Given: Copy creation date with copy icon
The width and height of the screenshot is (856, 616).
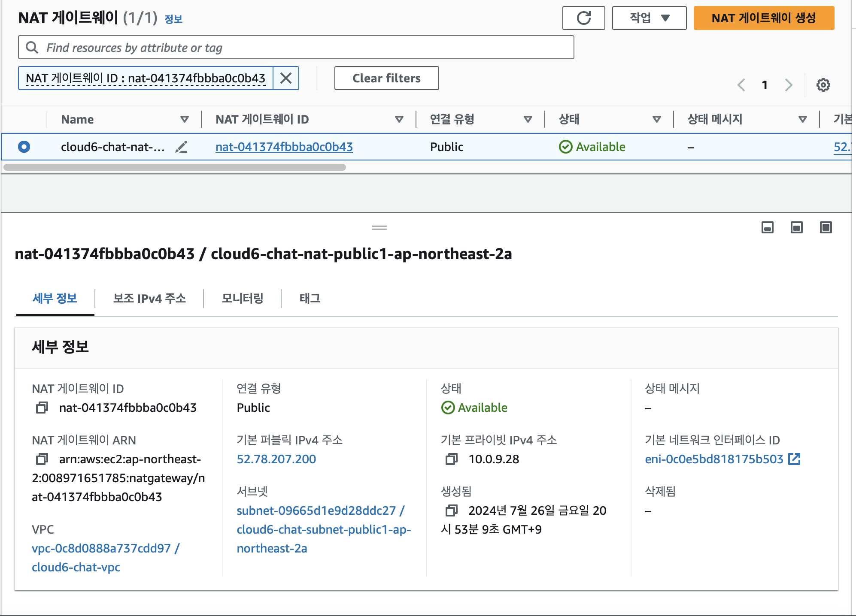Looking at the screenshot, I should pyautogui.click(x=451, y=510).
